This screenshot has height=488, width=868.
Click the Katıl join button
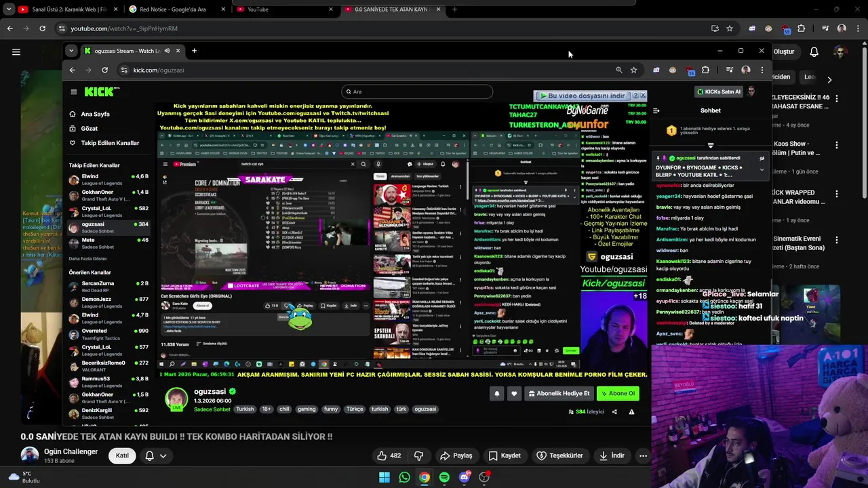[122, 455]
